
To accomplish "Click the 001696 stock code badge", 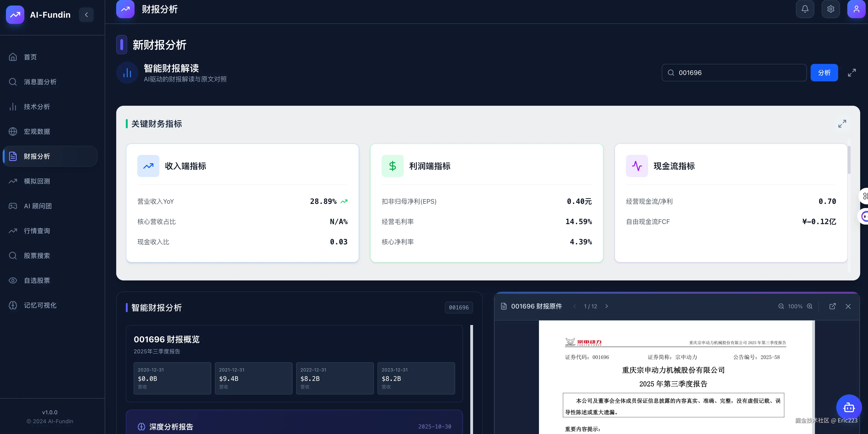I will [x=459, y=307].
